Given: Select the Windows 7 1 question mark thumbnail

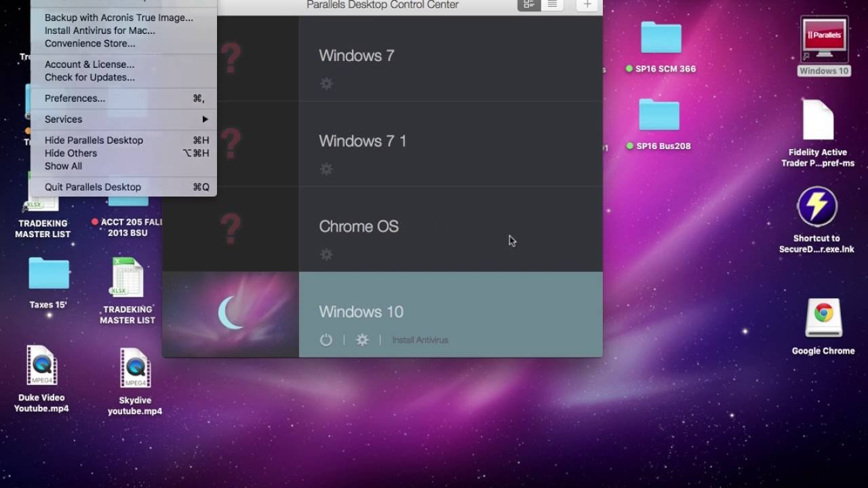Looking at the screenshot, I should 231,144.
